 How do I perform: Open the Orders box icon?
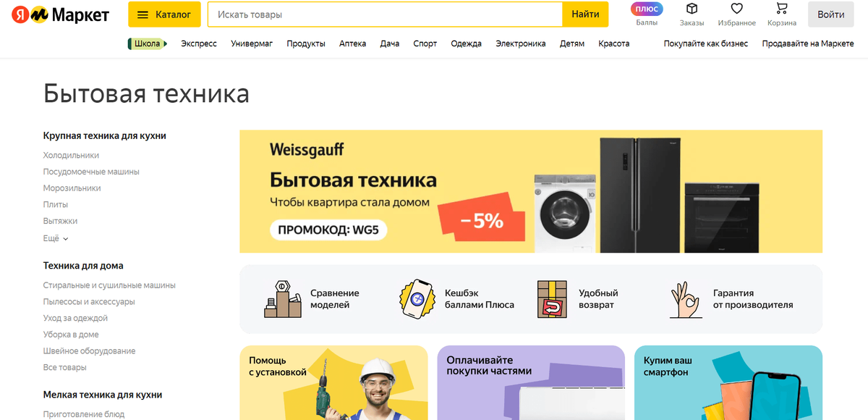pos(692,9)
